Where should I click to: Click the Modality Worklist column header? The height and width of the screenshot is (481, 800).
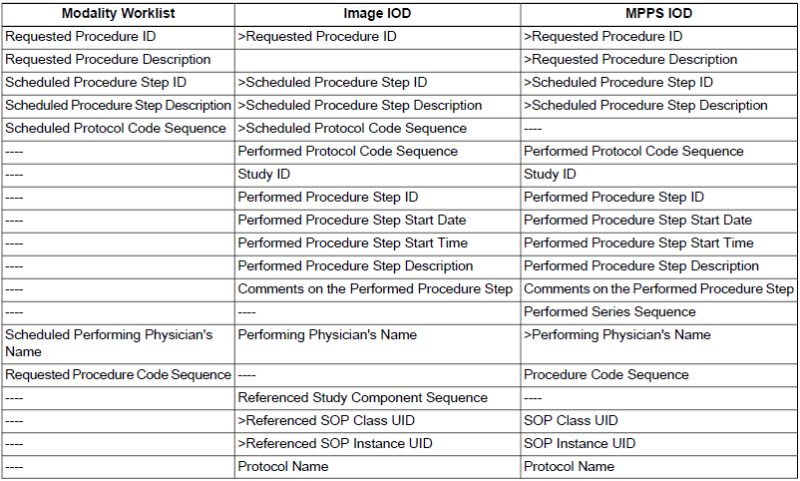pos(117,14)
